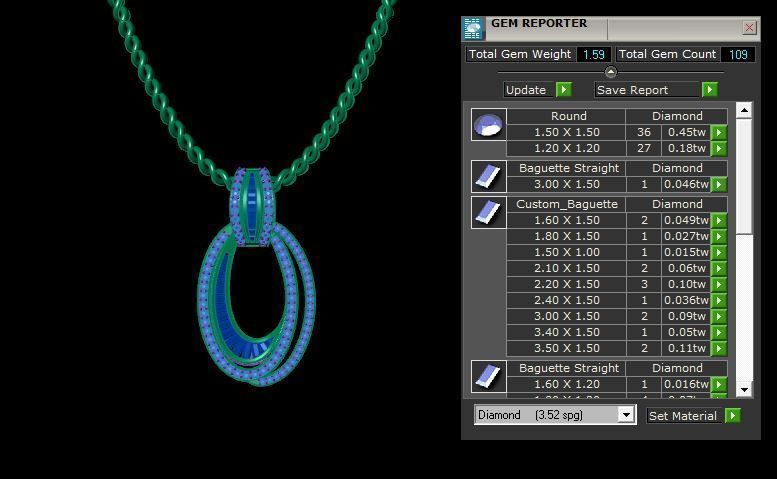Click the gem list scrollbar thumb
Viewport: 777px width, 479px height.
[744, 176]
